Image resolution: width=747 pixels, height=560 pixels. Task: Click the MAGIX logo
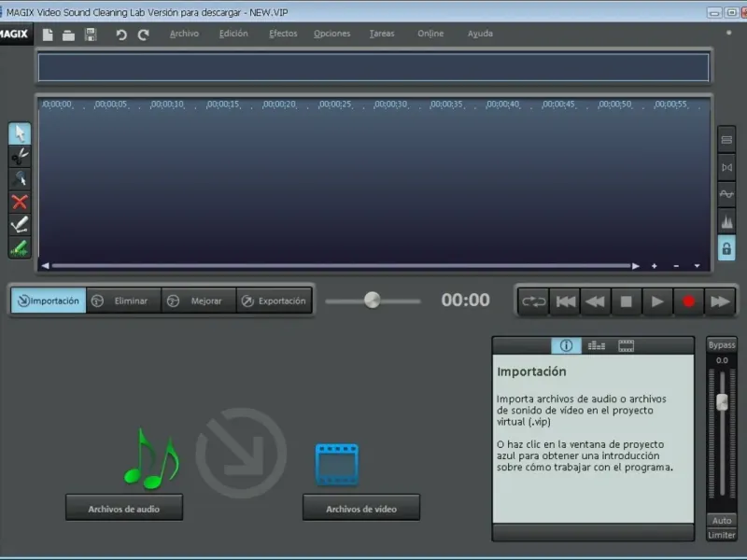click(x=14, y=34)
